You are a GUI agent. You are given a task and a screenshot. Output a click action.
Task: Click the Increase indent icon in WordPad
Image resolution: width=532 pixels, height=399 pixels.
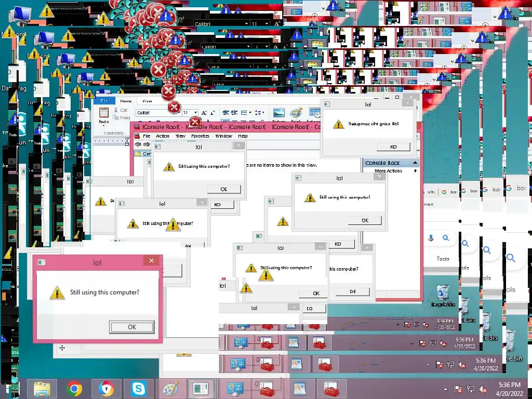(234, 113)
